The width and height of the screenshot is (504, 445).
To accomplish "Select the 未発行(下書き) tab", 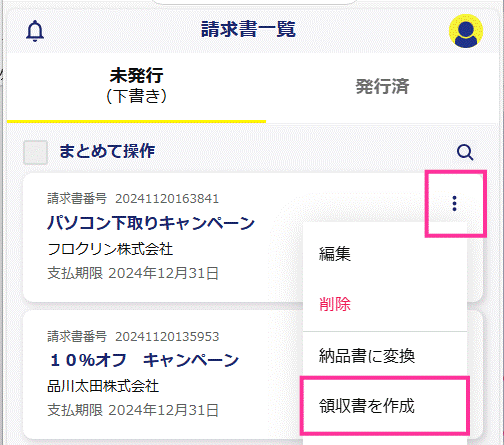I will [136, 85].
